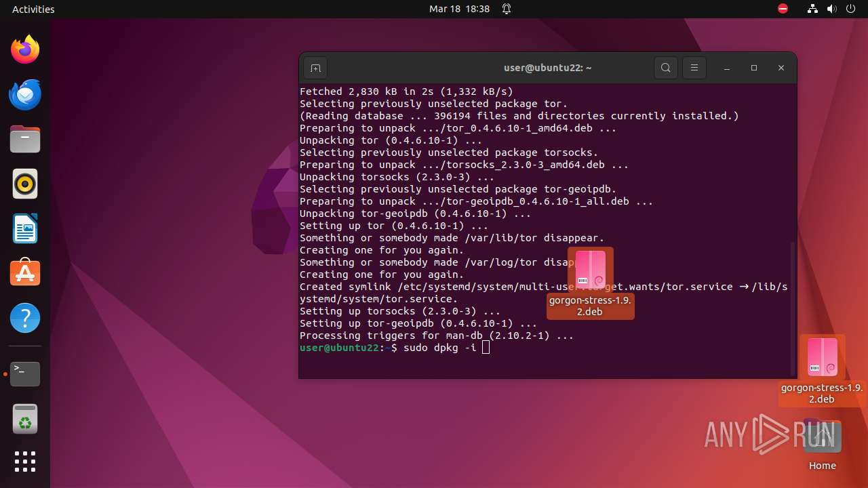
Task: Click the red do-not-disturb indicator
Action: click(x=783, y=9)
